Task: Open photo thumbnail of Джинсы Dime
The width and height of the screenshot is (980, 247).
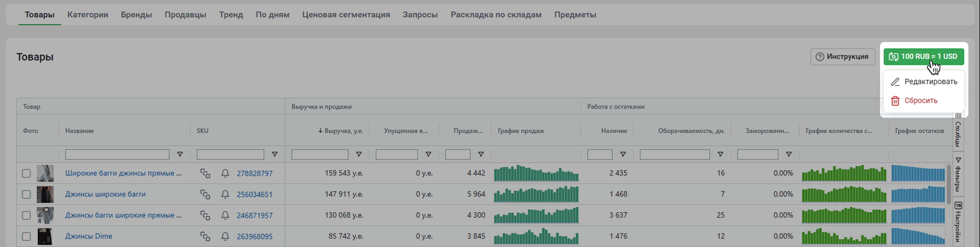Action: click(x=45, y=236)
